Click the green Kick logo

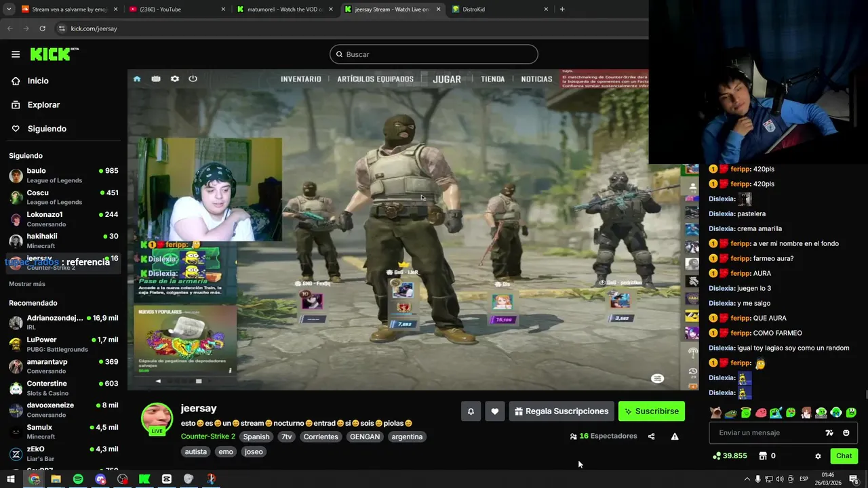point(54,54)
